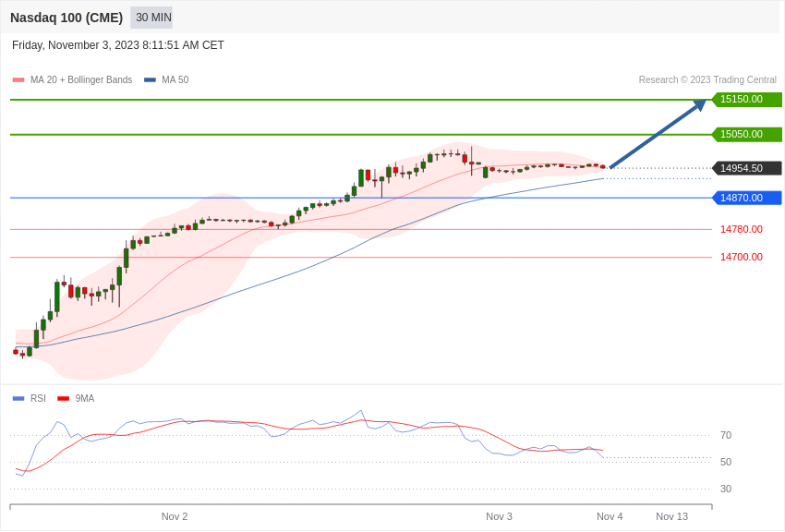Click the 'MA 20 + Bollinger Bands' legend label

tap(81, 80)
